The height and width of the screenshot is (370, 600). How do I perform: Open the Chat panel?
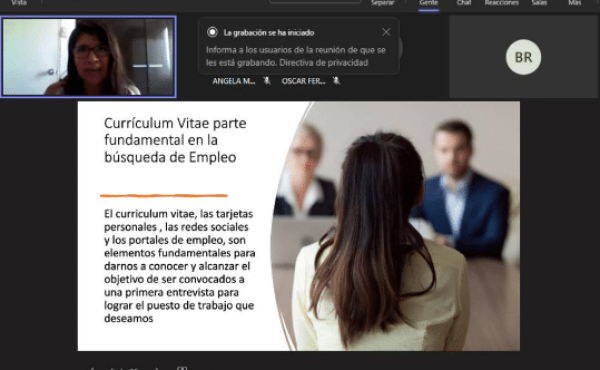(464, 3)
